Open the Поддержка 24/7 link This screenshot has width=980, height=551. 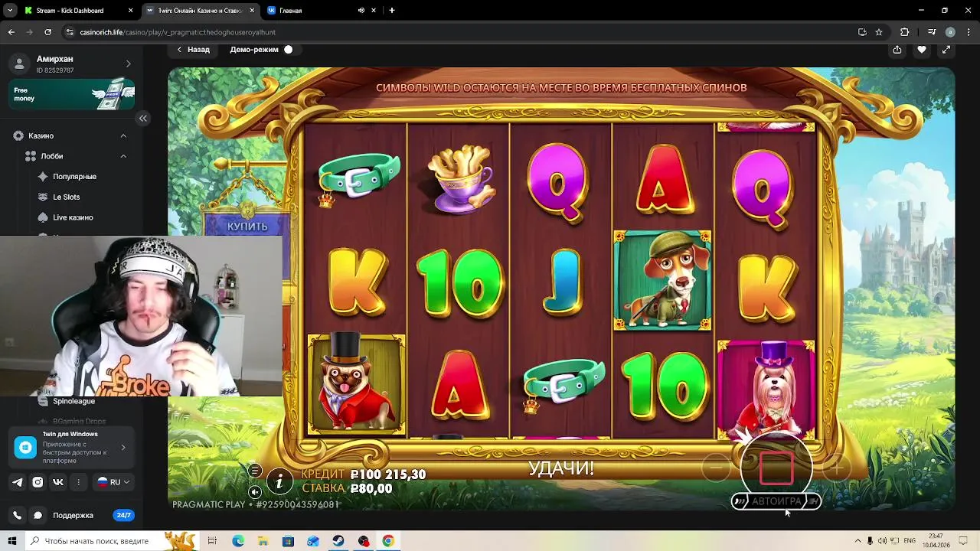93,516
